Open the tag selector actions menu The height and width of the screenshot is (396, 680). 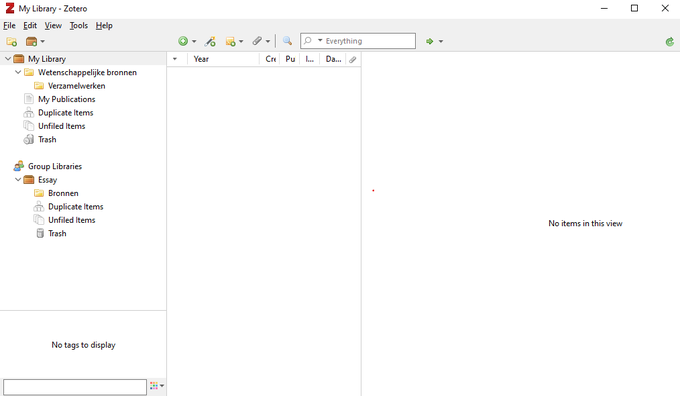click(157, 386)
